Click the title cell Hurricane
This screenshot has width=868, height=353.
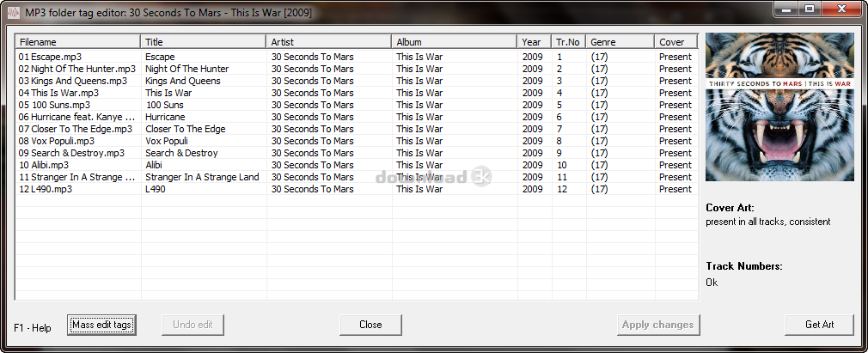165,118
